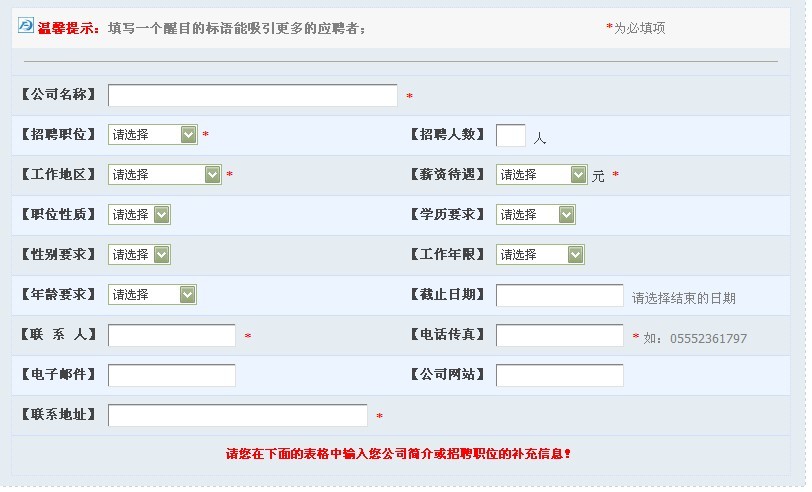Click the 如：05552361797 example text
Image resolution: width=812 pixels, height=492 pixels.
pyautogui.click(x=695, y=338)
